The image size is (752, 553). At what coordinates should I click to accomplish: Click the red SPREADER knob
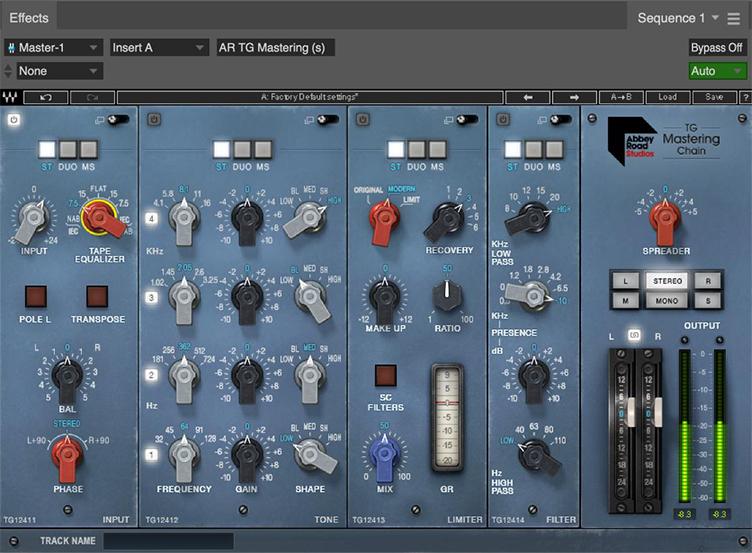665,219
